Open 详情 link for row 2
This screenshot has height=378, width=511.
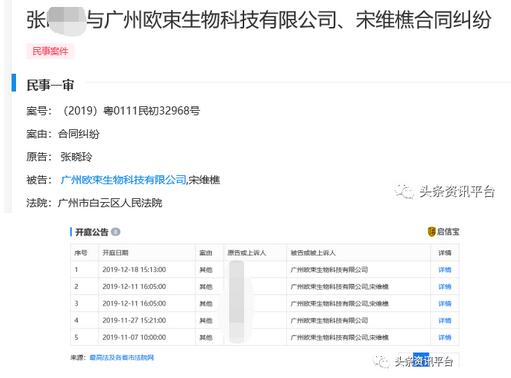[445, 287]
